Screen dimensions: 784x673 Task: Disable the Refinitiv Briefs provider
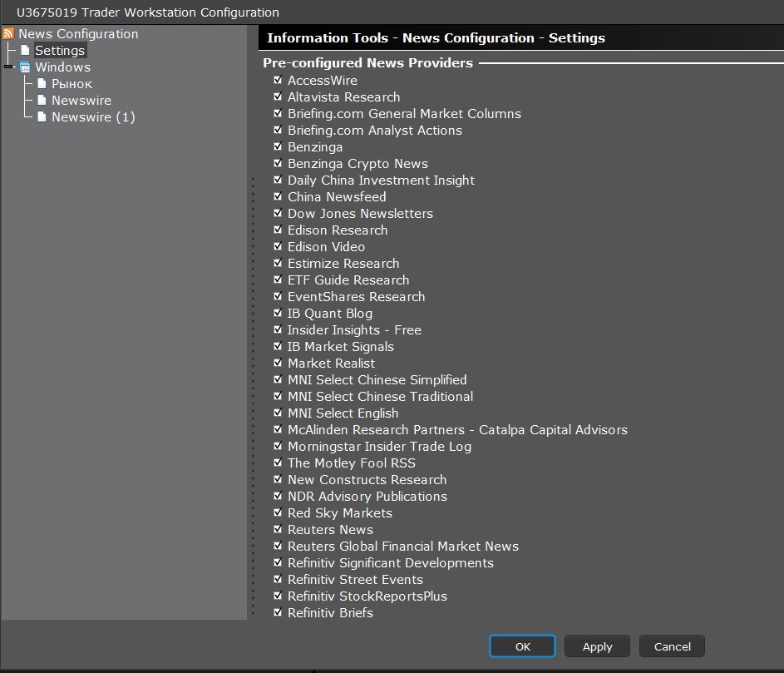pyautogui.click(x=278, y=612)
